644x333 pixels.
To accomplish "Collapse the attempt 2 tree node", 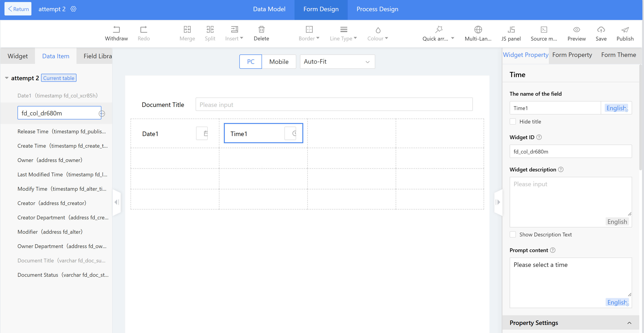I will click(x=7, y=78).
